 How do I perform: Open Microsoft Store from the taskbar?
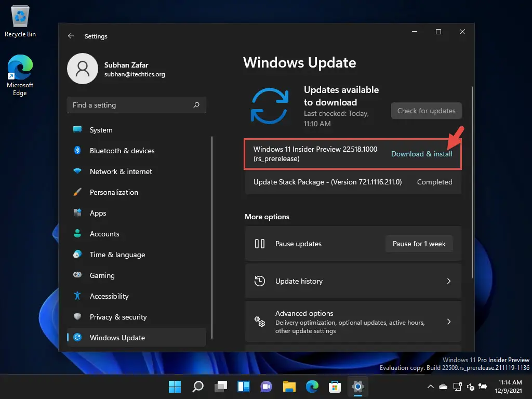coord(335,387)
